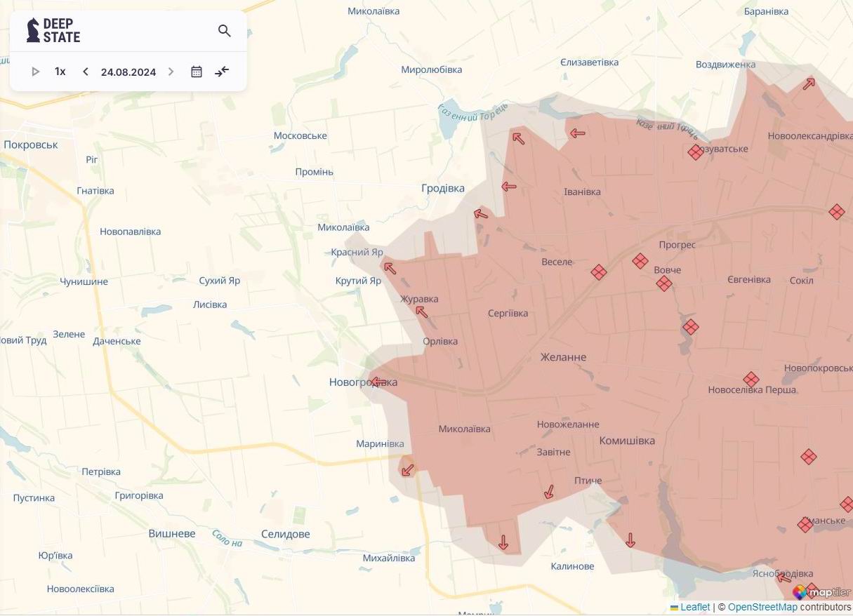Change the 1x playback speed
This screenshot has height=616, width=853.
click(60, 72)
